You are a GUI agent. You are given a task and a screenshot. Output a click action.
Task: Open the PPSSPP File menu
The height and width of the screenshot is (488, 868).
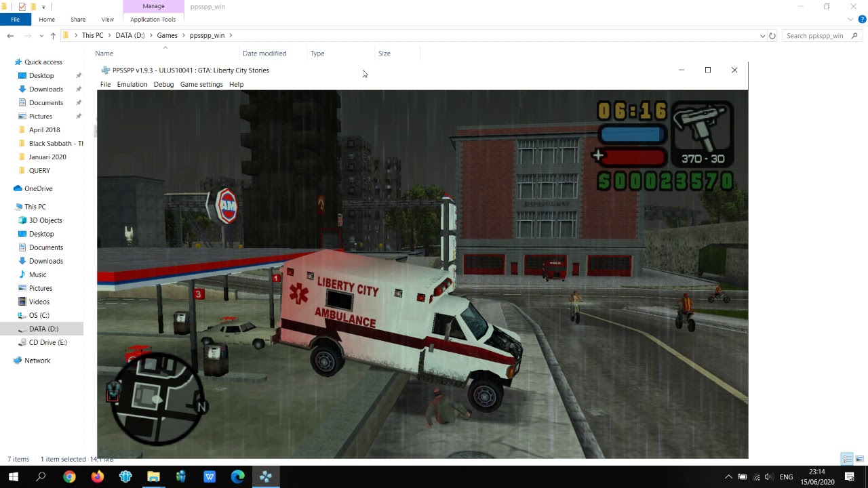click(x=105, y=84)
